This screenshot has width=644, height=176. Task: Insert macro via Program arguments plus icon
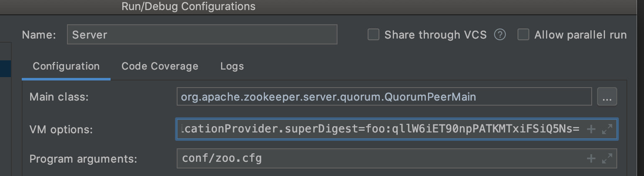(591, 158)
